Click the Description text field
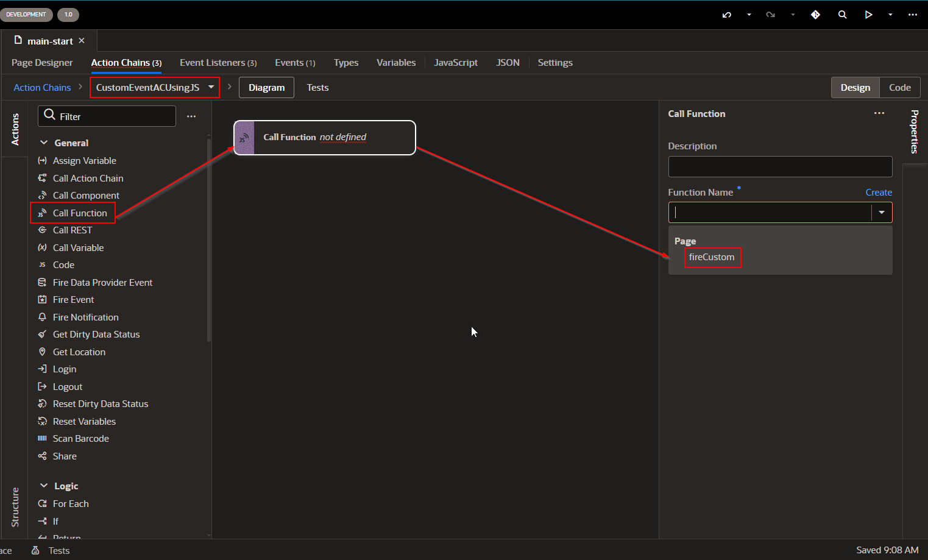Image resolution: width=928 pixels, height=560 pixels. [x=780, y=166]
